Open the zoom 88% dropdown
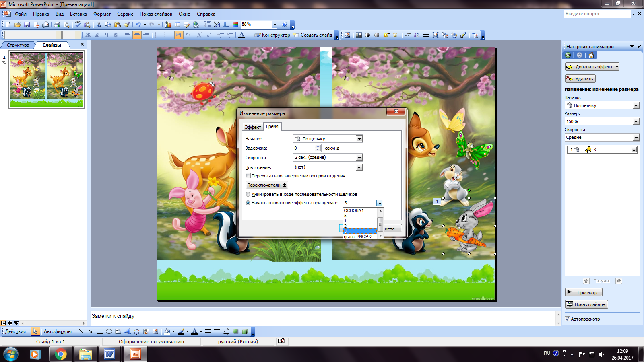 (275, 25)
